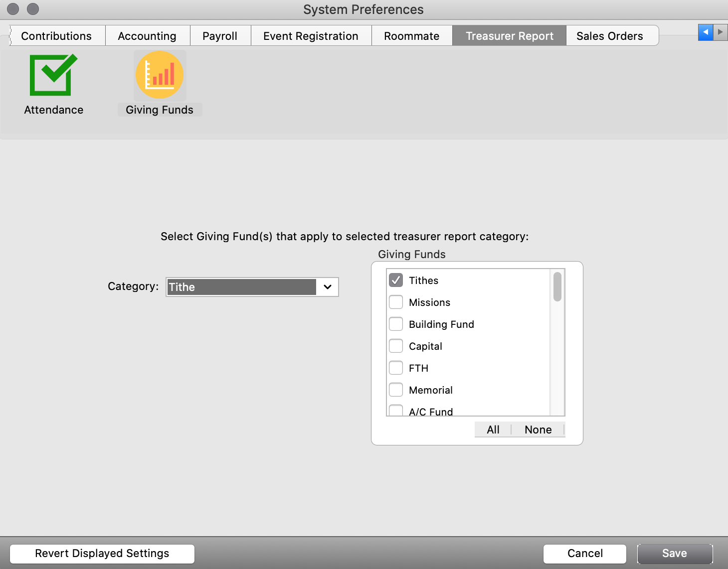
Task: Save the preference changes
Action: pos(674,554)
